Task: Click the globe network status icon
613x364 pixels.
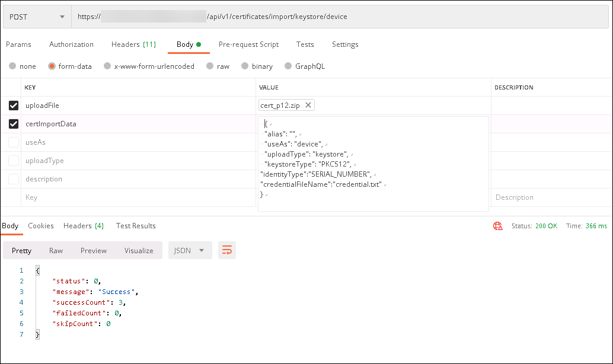Action: click(x=498, y=226)
